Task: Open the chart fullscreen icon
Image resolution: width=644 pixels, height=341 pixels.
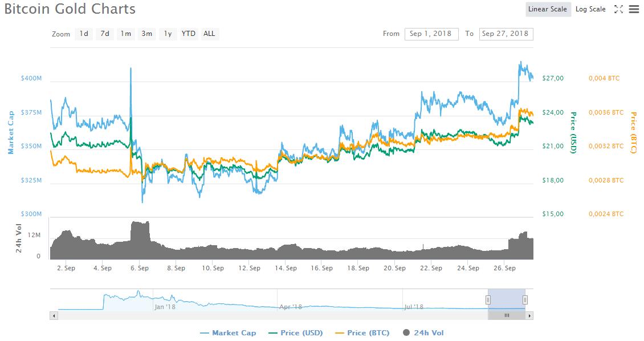Action: tap(618, 9)
